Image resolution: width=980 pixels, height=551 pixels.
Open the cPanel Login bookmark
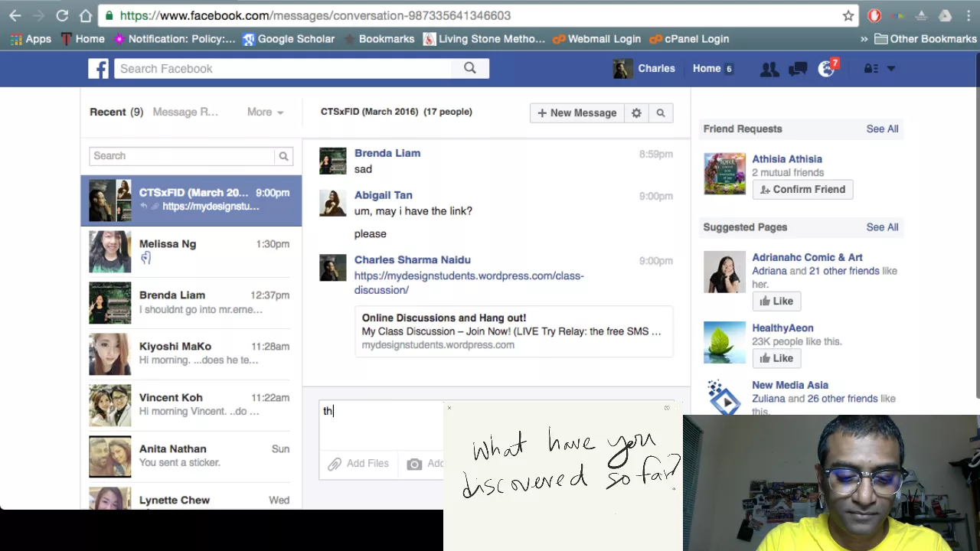pyautogui.click(x=688, y=39)
